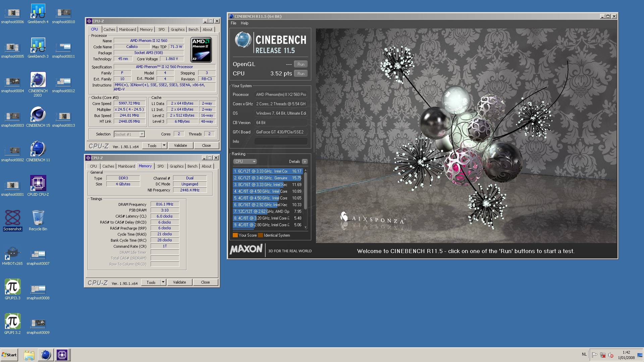
Task: Open Cinebench File menu
Action: tap(233, 23)
